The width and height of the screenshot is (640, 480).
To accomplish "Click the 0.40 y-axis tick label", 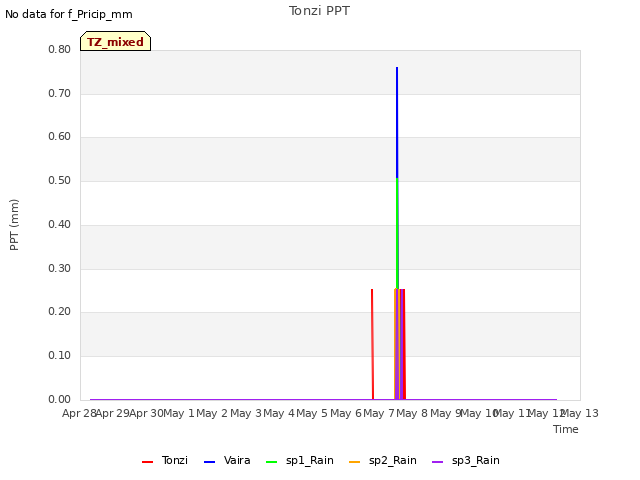I will tap(60, 224).
